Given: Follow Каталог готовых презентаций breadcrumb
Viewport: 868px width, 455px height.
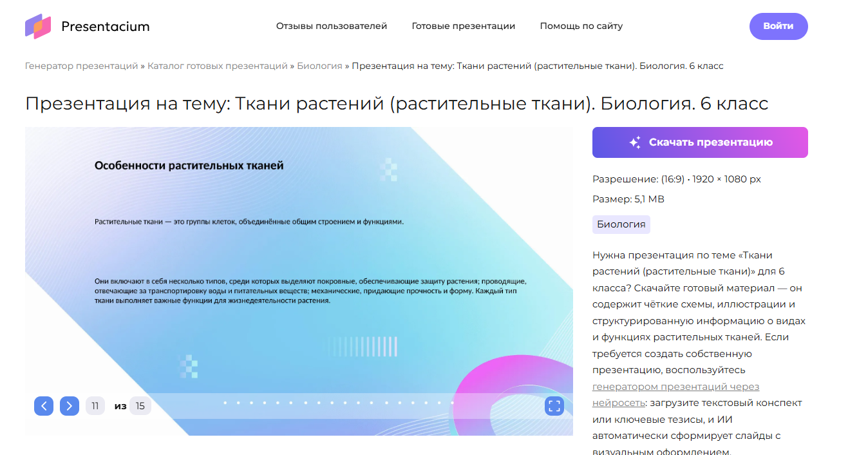Looking at the screenshot, I should click(218, 66).
